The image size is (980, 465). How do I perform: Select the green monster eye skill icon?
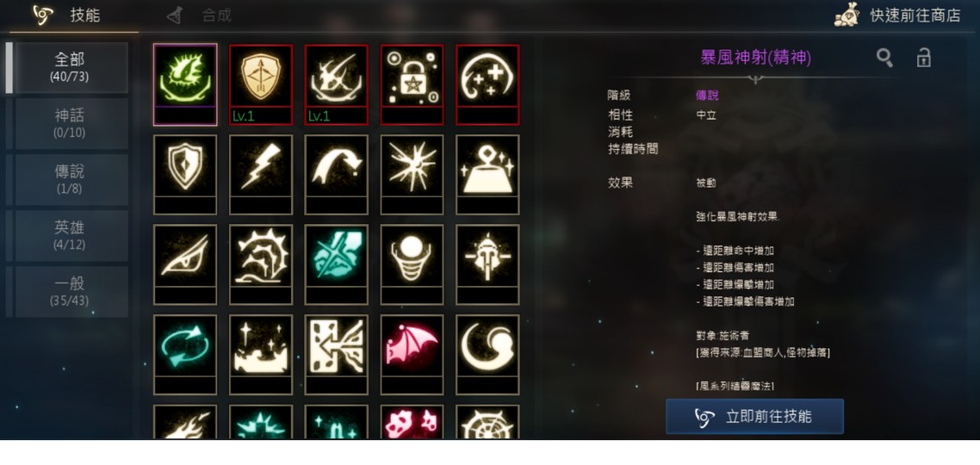click(185, 84)
